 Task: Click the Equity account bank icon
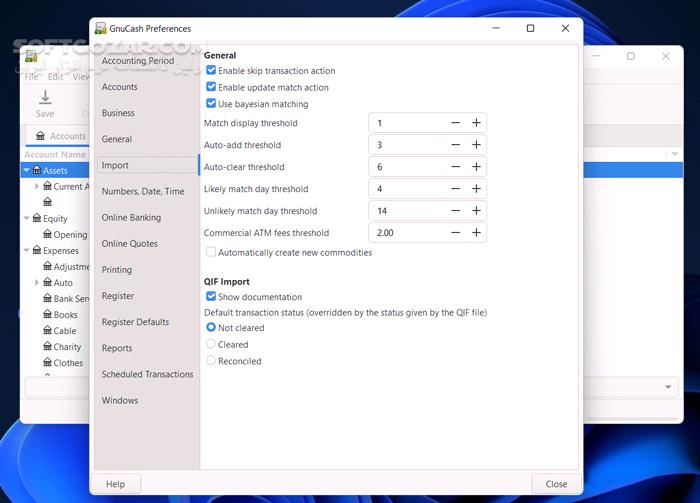pos(37,219)
